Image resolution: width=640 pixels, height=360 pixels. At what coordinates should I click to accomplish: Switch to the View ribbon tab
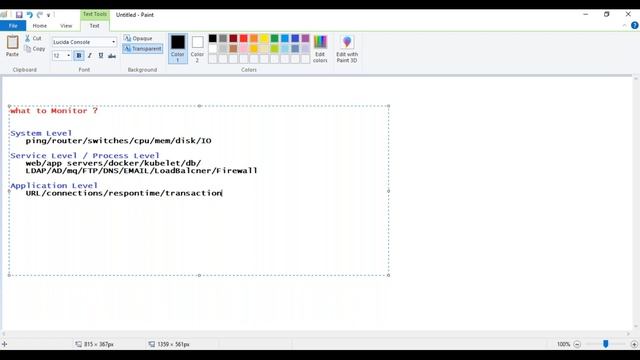coord(66,26)
